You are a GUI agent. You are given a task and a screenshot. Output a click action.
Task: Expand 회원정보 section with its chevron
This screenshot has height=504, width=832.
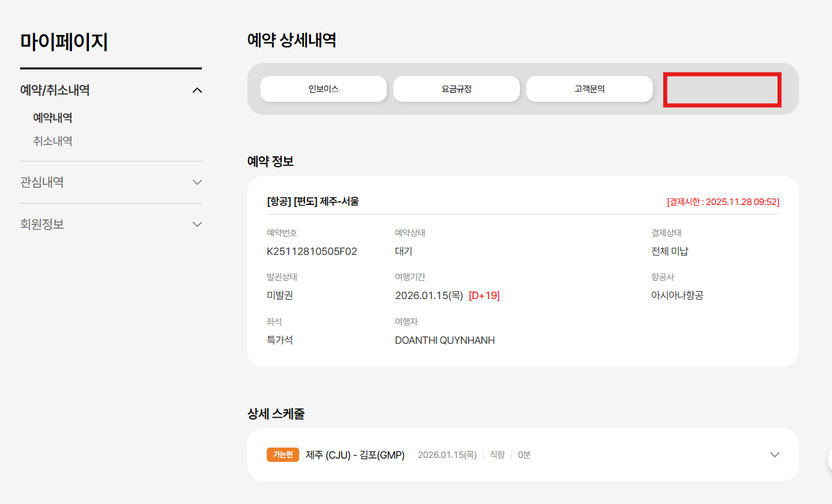coord(198,224)
